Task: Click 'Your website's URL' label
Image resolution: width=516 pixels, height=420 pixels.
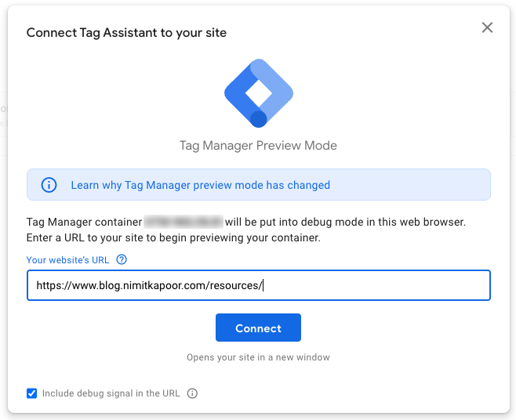Action: point(67,260)
